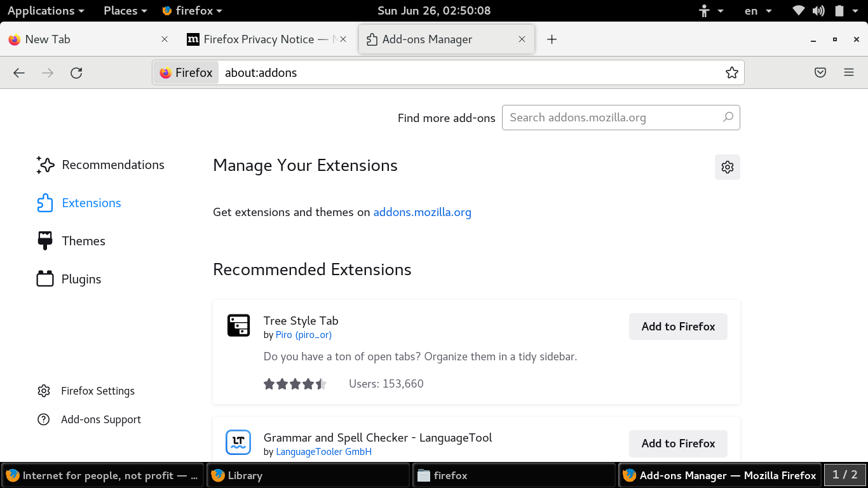
Task: Open the Firefox hamburger application menu
Action: coord(849,72)
